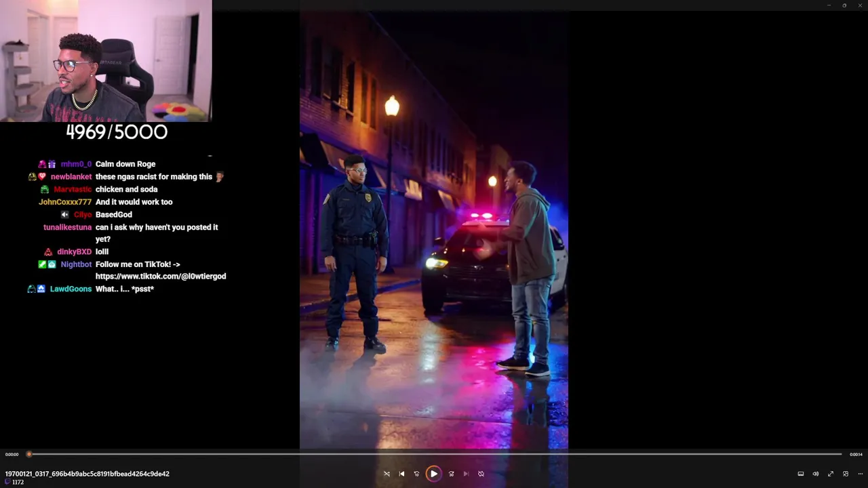Open the more options ellipsis menu
Viewport: 868px width, 488px height.
coord(861,474)
